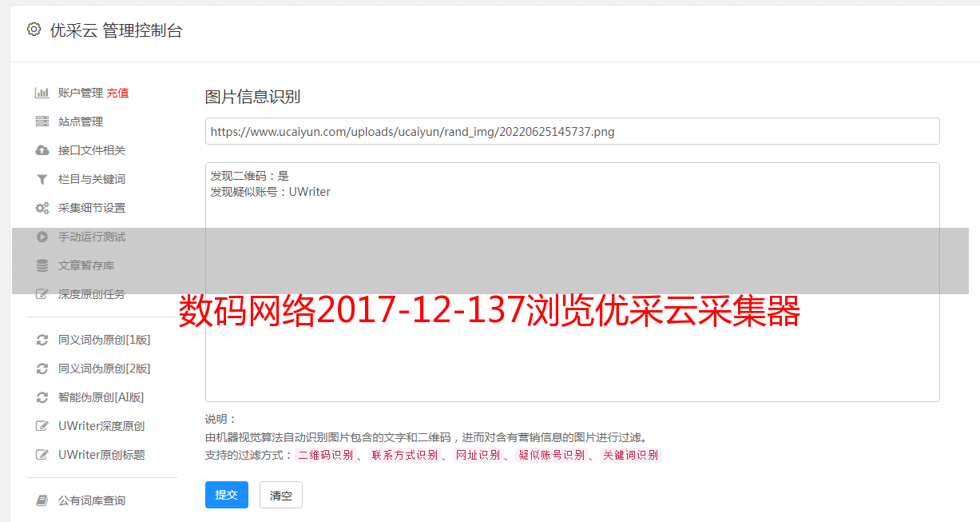
Task: Click the 疑似账号识别 filter tag
Action: (552, 455)
